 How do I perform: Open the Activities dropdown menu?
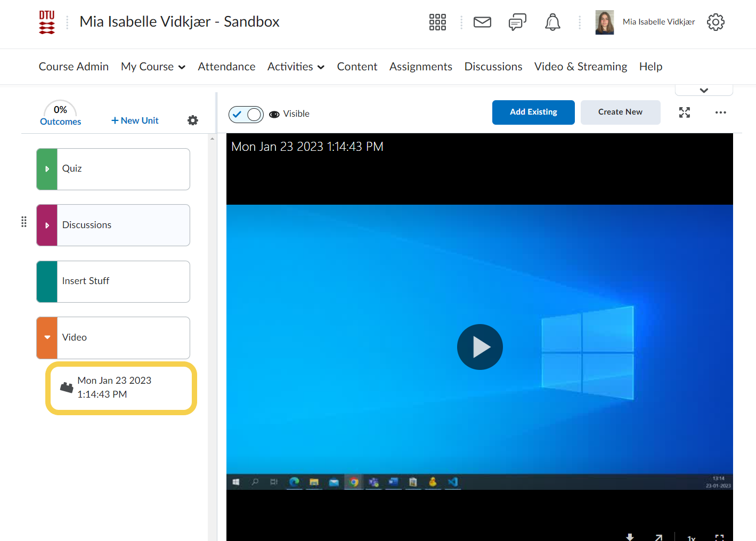pyautogui.click(x=296, y=67)
